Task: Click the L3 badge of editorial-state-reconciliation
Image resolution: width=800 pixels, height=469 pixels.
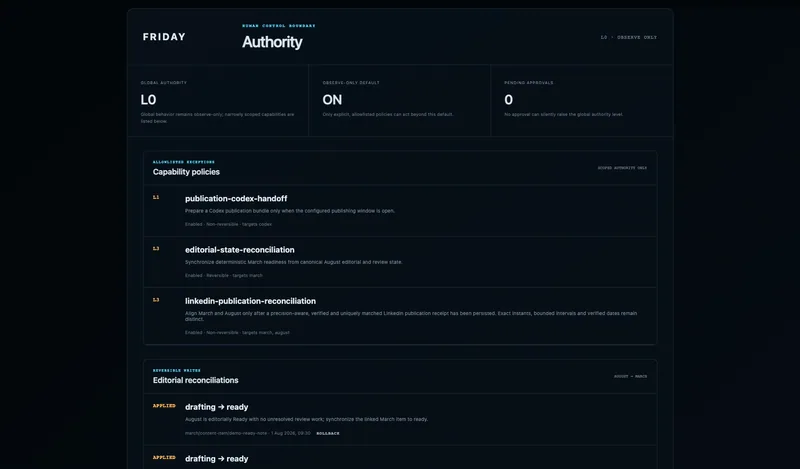Action: [156, 249]
